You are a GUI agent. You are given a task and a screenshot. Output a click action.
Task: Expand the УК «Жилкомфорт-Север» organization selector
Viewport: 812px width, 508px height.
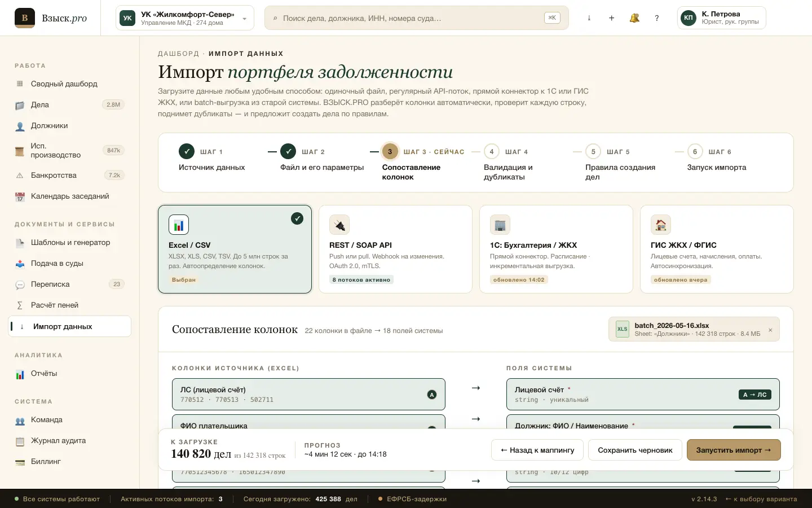(x=185, y=18)
